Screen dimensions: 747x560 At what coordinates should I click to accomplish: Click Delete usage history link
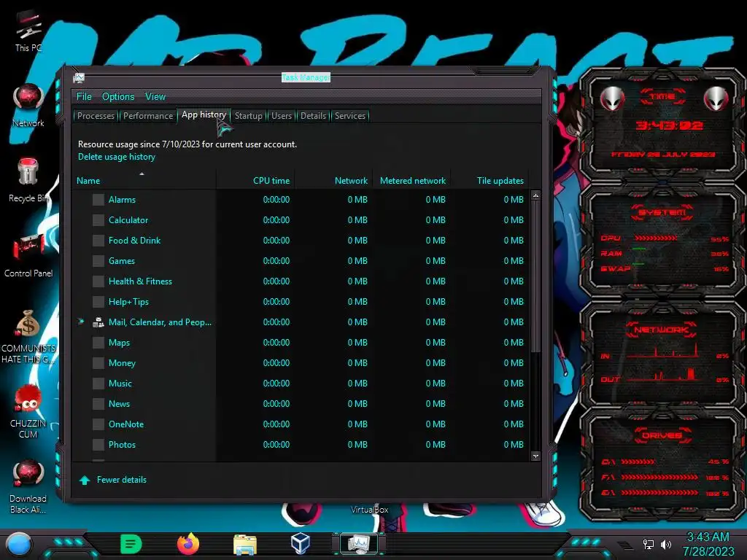[117, 157]
